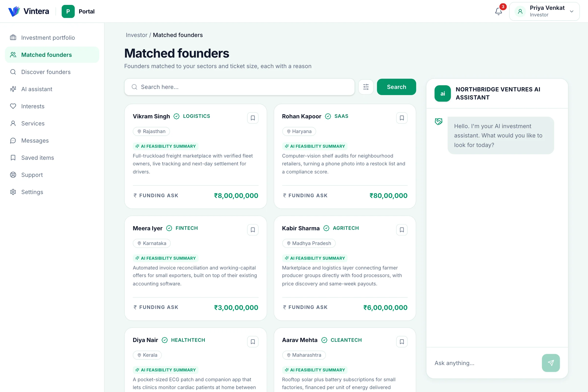Viewport: 588px width, 392px height.
Task: Click the green Portal P badge
Action: tap(68, 11)
